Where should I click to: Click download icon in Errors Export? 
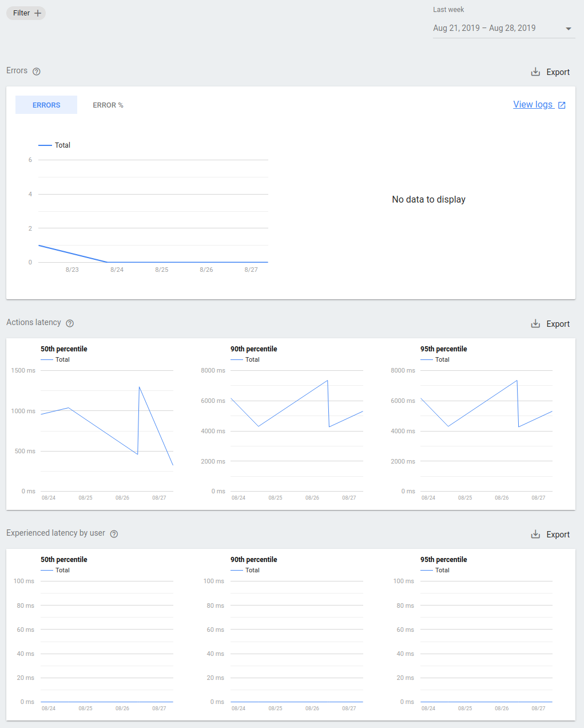(535, 72)
